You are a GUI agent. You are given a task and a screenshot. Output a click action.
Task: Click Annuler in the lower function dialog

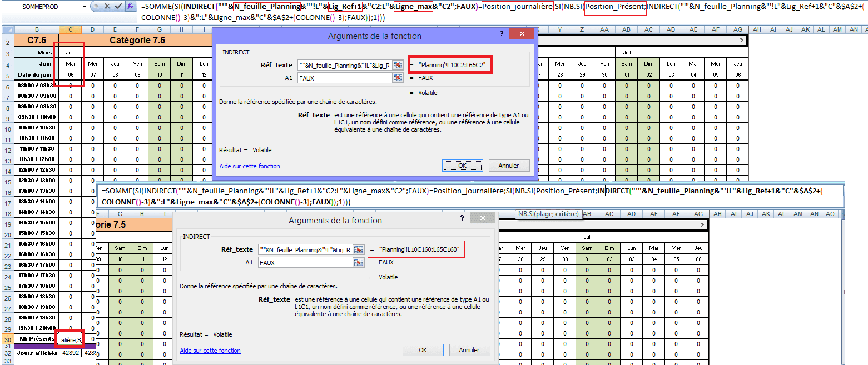469,350
